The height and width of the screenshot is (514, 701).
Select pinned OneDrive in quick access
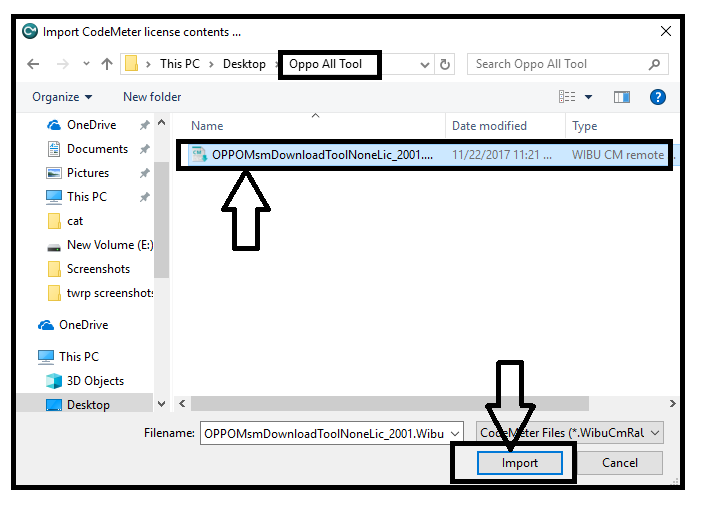click(x=91, y=125)
